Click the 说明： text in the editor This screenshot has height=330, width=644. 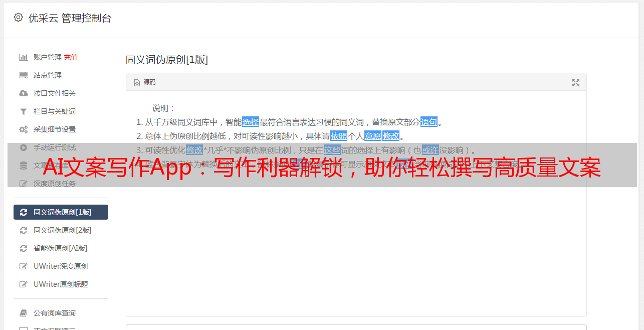[x=164, y=108]
